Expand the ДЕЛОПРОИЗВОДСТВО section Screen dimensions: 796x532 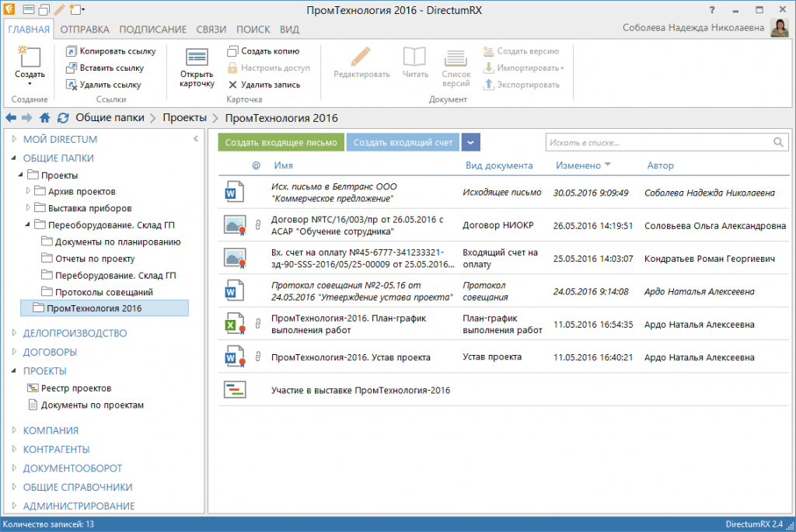tap(15, 334)
